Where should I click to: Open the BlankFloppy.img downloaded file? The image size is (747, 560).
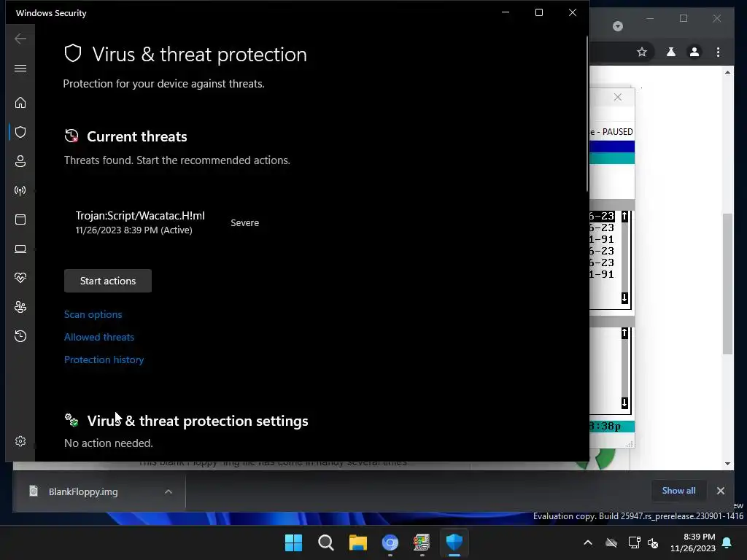pos(83,491)
